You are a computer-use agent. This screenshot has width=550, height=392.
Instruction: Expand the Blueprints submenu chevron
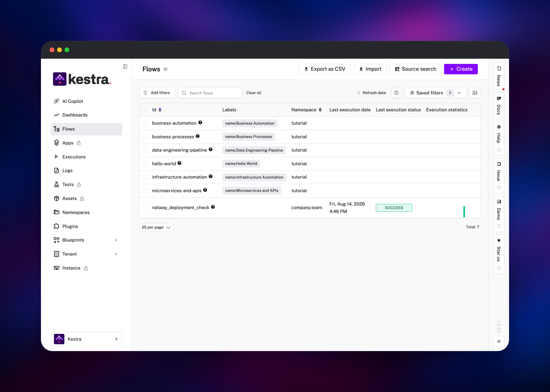click(116, 240)
